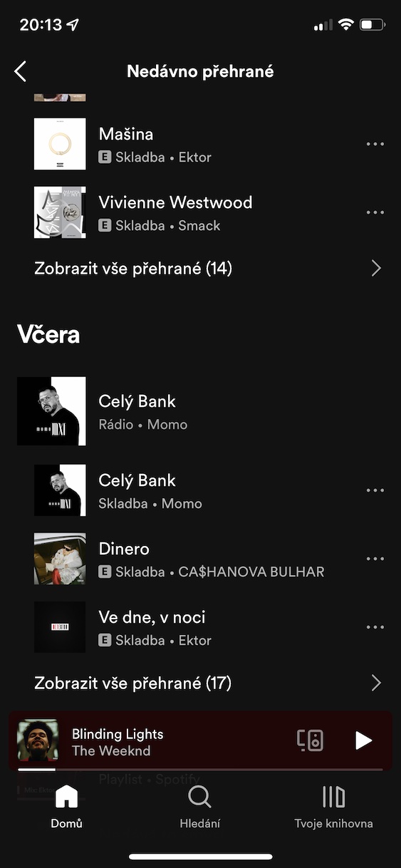Tap the Blinding Lights album art thumbnail
Image resolution: width=401 pixels, height=868 pixels.
point(38,740)
